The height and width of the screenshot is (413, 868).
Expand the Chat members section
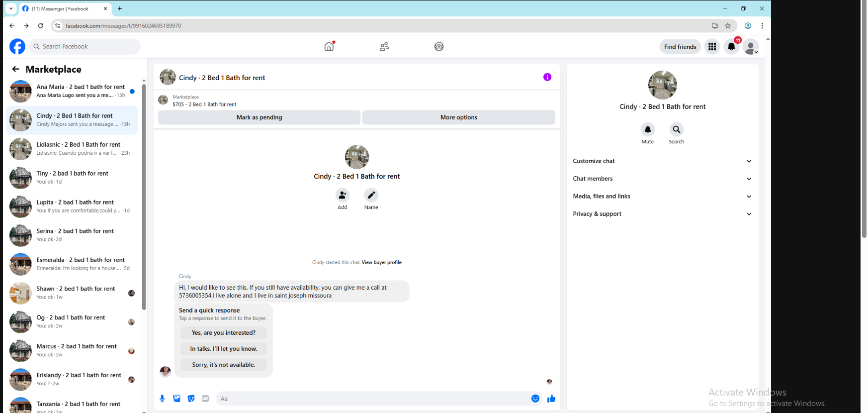(x=663, y=179)
